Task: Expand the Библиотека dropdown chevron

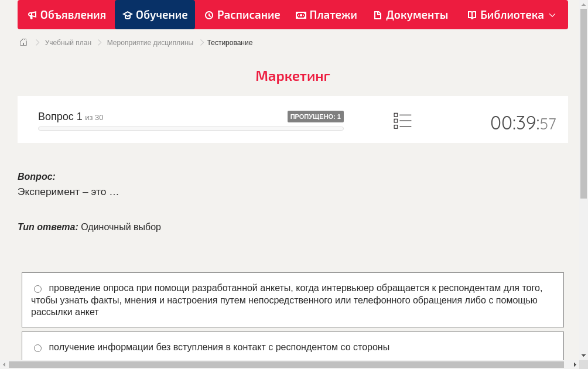Action: (551, 15)
